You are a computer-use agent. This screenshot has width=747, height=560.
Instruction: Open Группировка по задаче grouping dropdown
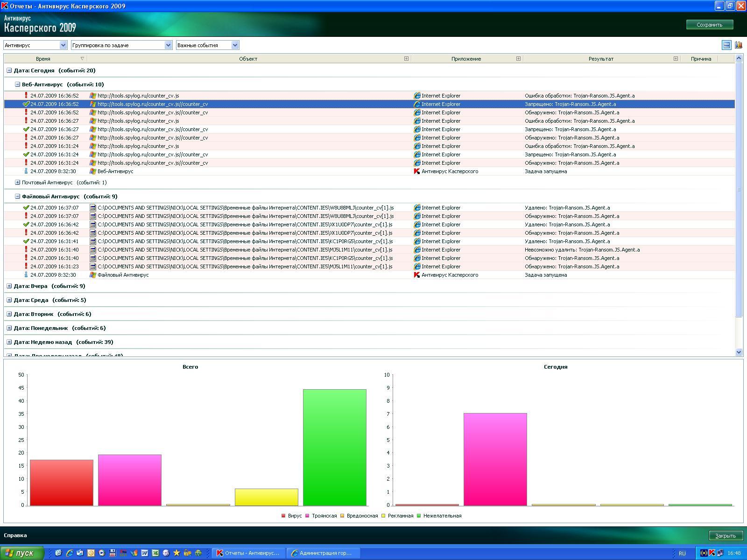point(121,45)
